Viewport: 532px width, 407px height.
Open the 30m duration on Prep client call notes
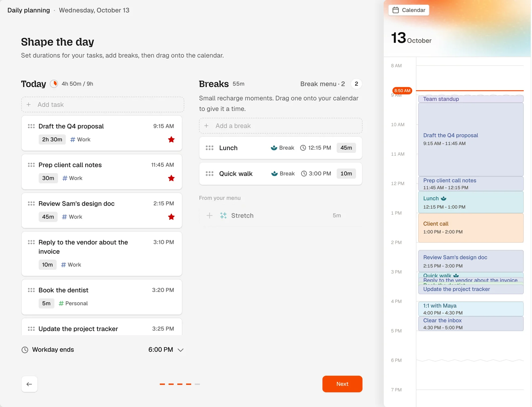pyautogui.click(x=48, y=178)
